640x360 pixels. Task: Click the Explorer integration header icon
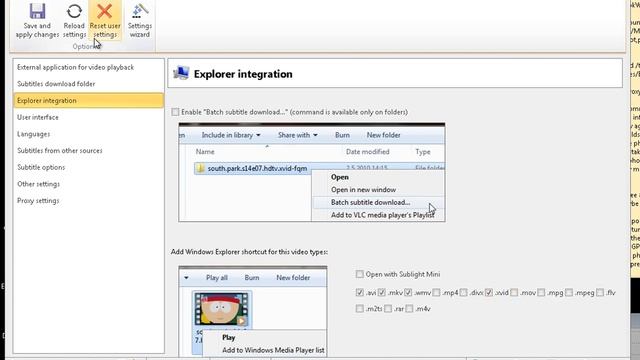coord(181,73)
